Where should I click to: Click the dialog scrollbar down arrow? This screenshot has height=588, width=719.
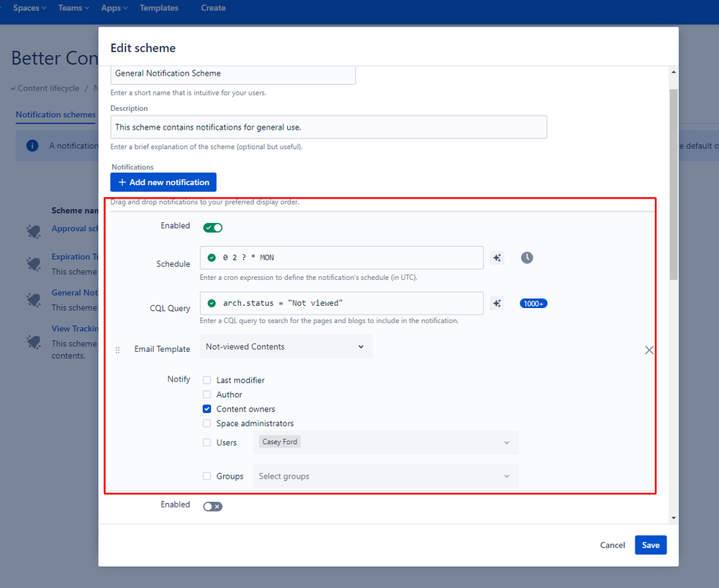point(674,517)
